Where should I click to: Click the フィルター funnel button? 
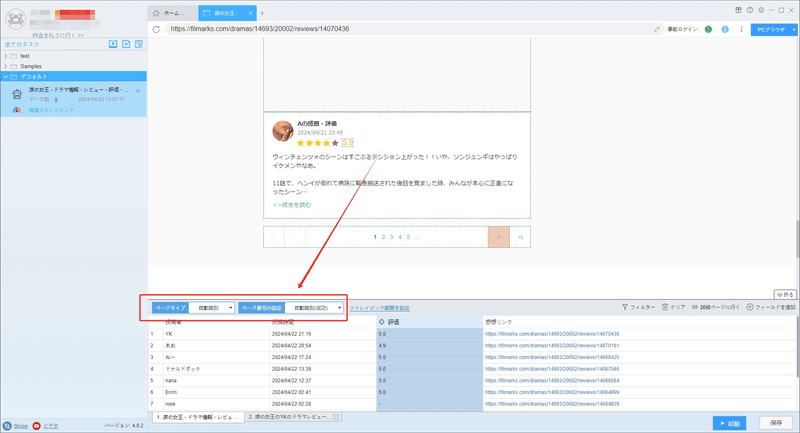click(638, 307)
